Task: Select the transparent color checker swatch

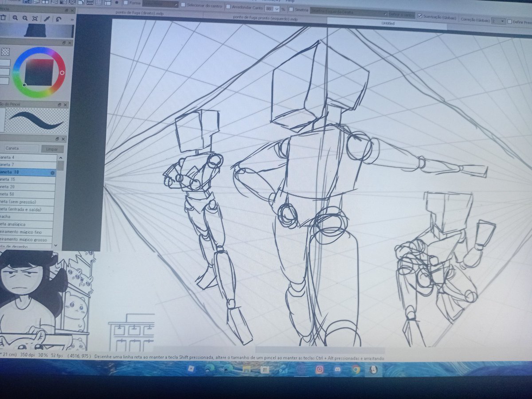Action: [x=5, y=52]
